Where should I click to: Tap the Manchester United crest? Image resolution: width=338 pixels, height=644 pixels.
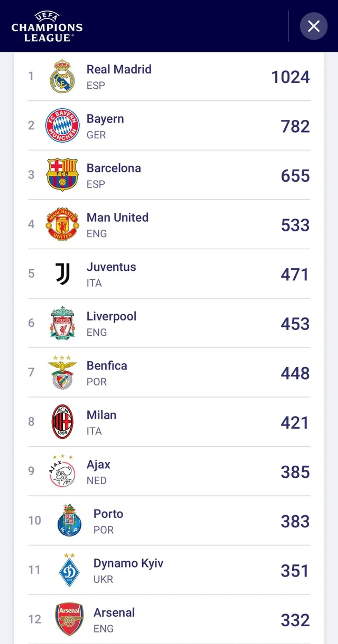[x=62, y=224]
